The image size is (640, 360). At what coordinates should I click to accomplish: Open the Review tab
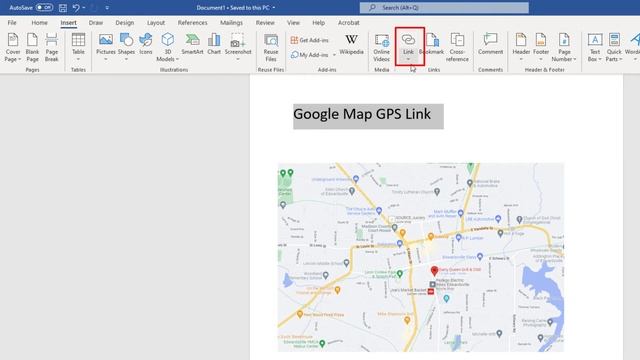click(265, 23)
